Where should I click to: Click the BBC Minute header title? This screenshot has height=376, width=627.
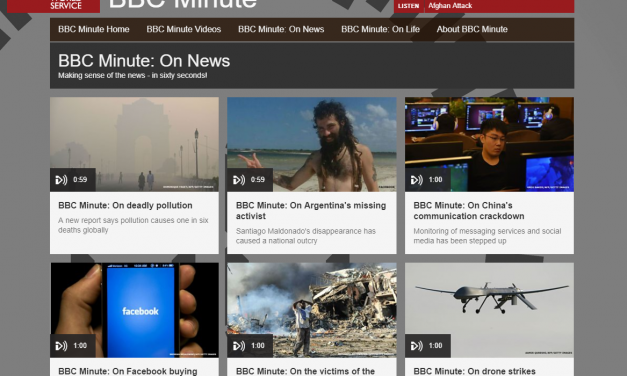pos(182,4)
